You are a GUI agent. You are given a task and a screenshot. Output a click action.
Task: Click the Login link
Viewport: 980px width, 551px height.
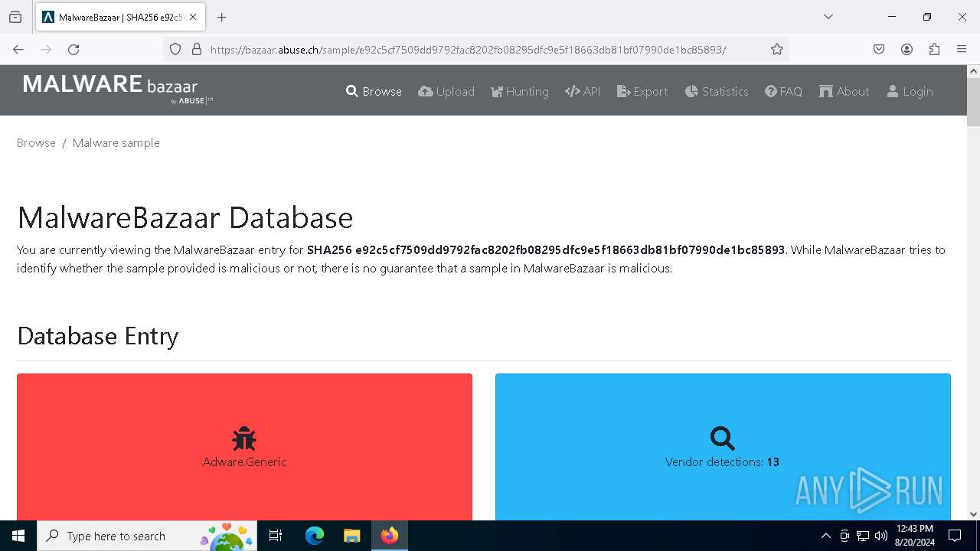click(x=910, y=91)
